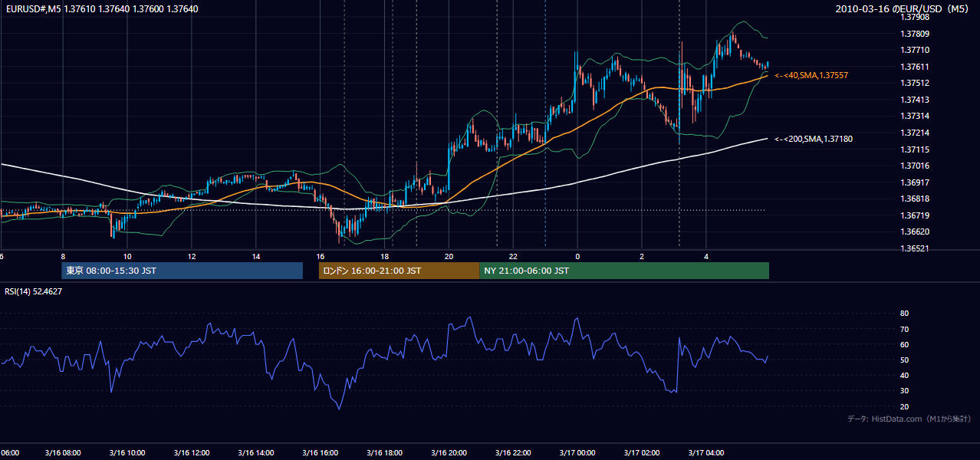Screen dimensions: 980x460
Task: Click the 3/16 12:00 time label
Action: [192, 452]
